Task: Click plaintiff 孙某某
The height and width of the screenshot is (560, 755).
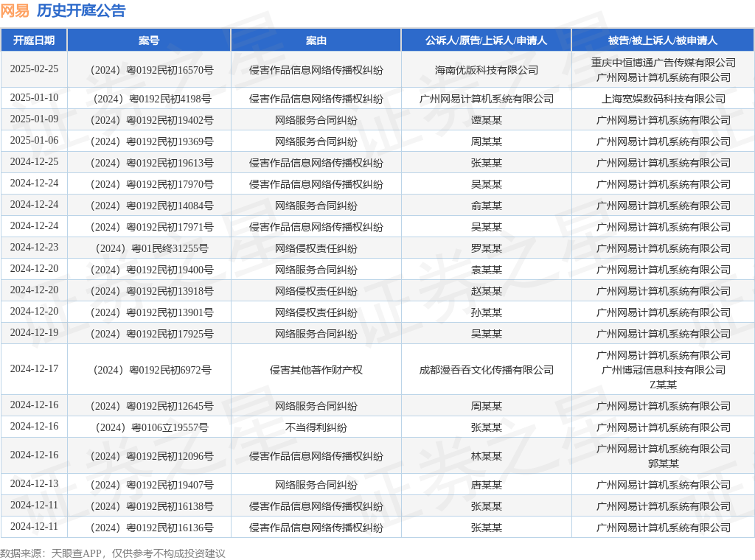Action: pyautogui.click(x=487, y=312)
